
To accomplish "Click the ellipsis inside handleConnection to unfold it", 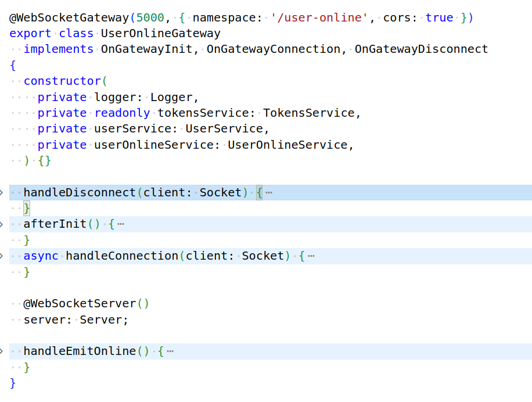I will click(x=311, y=256).
